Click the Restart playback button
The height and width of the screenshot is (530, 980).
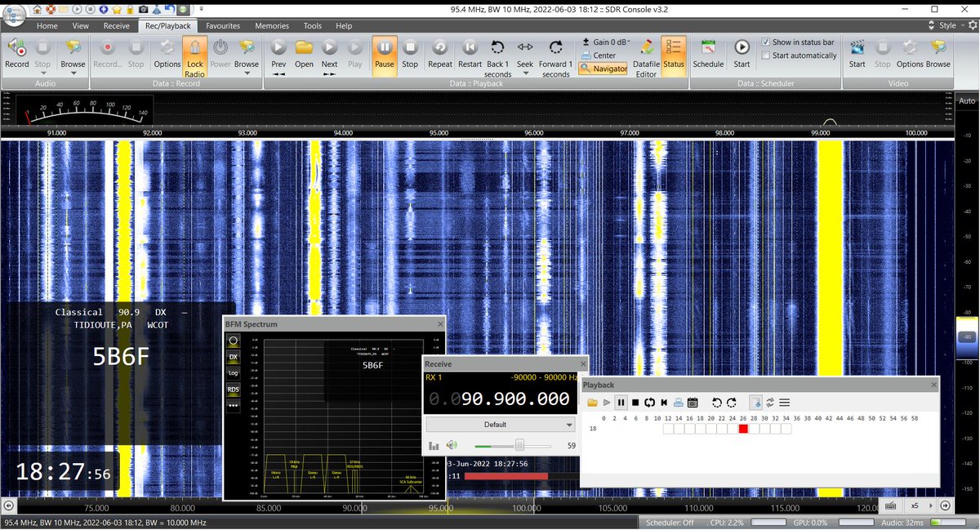click(x=470, y=55)
